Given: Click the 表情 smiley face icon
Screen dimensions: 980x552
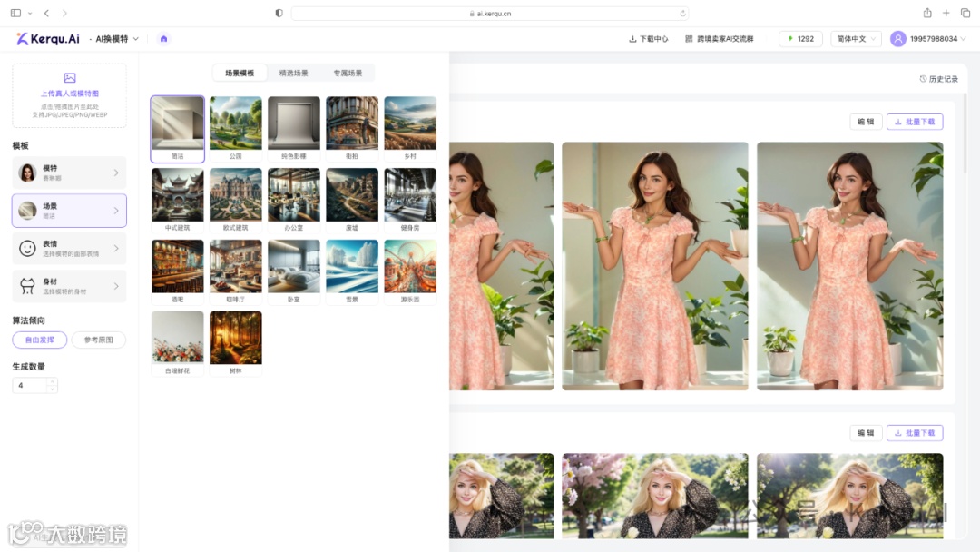Looking at the screenshot, I should pyautogui.click(x=27, y=248).
